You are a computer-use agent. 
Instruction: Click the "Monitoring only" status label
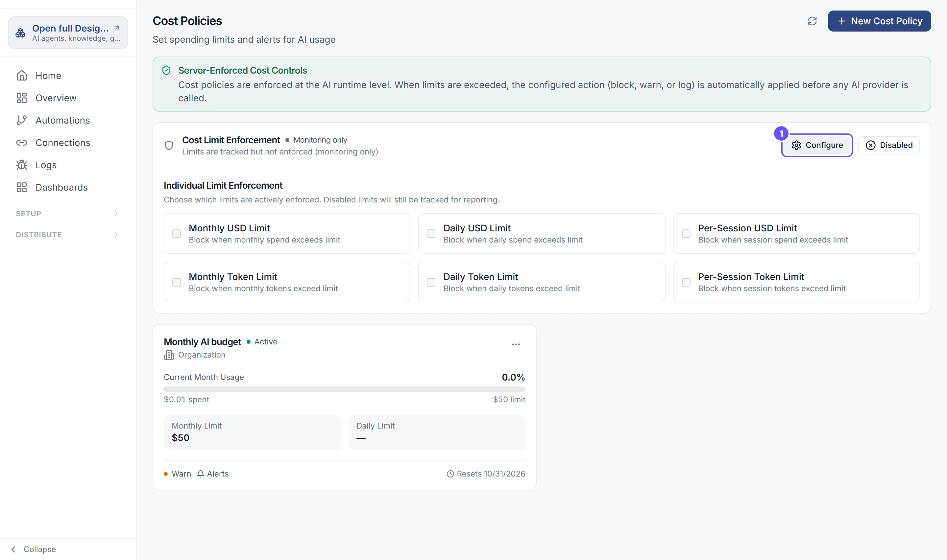coord(320,140)
